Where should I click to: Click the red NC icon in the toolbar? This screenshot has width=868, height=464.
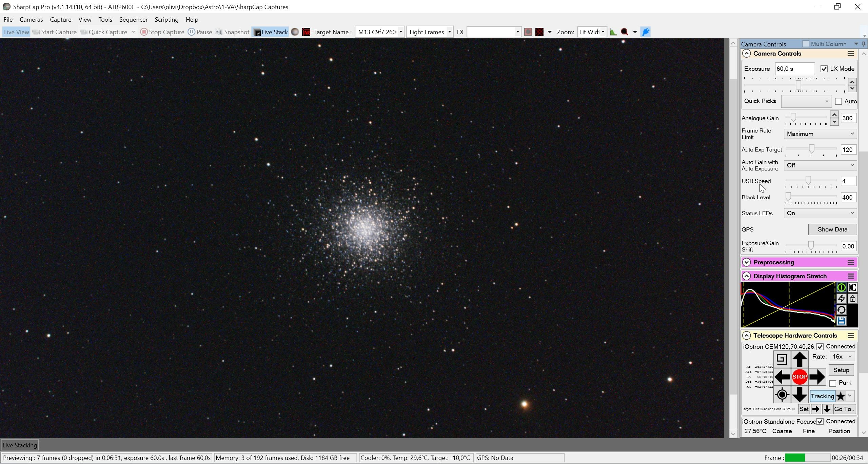306,32
